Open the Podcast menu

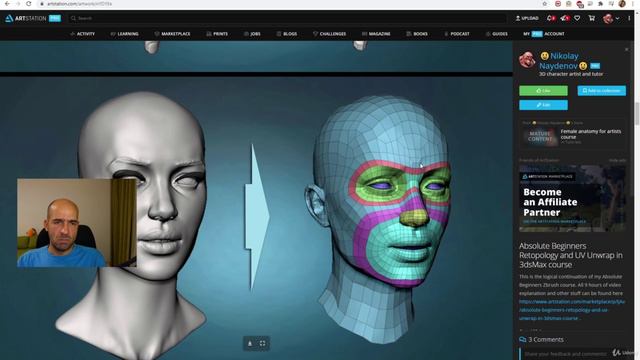coord(457,34)
